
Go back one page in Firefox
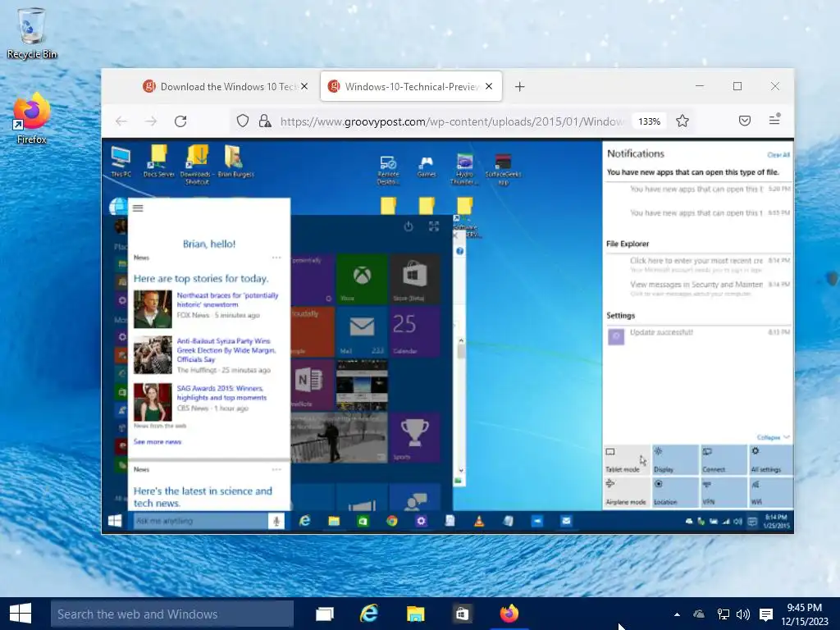coord(121,121)
